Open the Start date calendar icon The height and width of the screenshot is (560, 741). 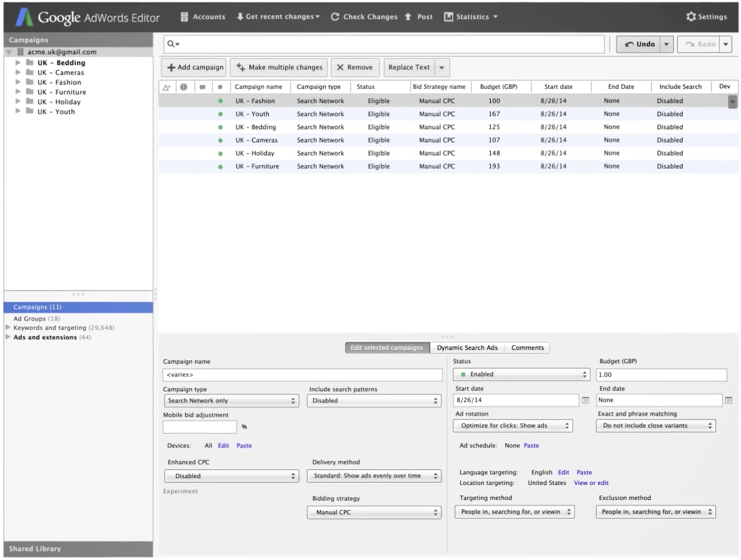(585, 401)
